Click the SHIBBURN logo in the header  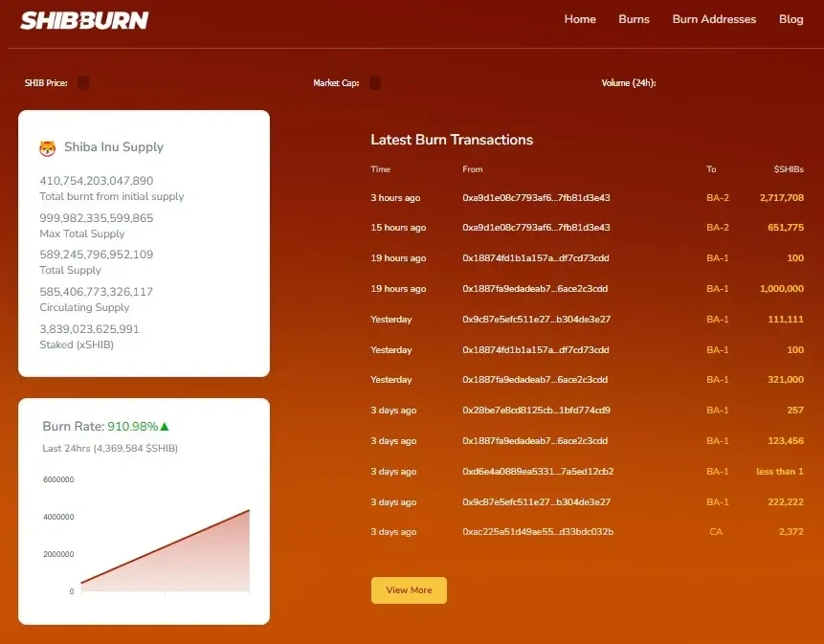(84, 19)
